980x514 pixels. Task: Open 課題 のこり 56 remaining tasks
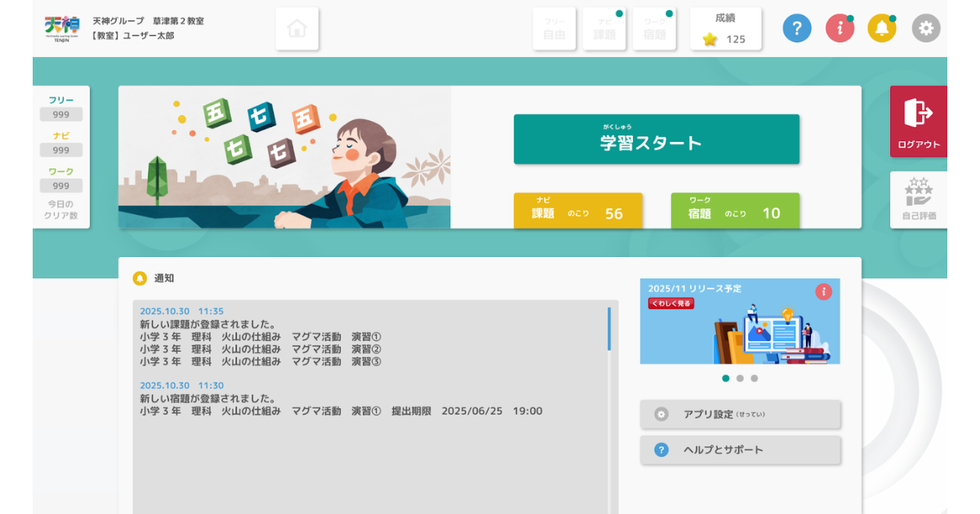click(x=577, y=210)
